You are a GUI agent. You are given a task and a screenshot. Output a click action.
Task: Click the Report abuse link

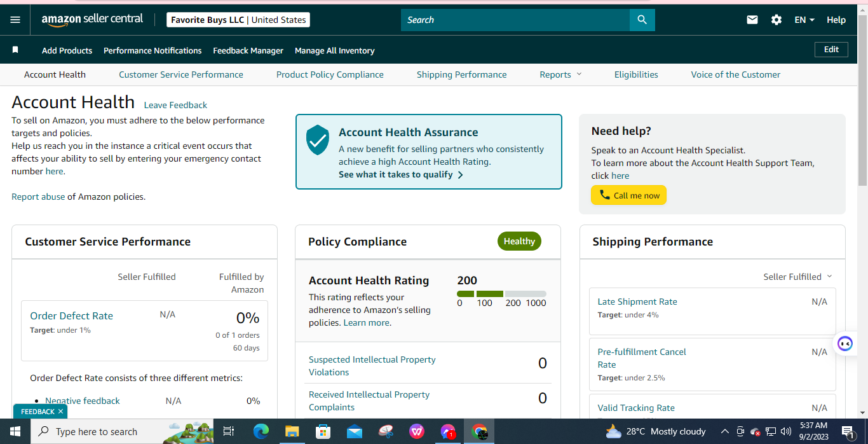point(38,197)
